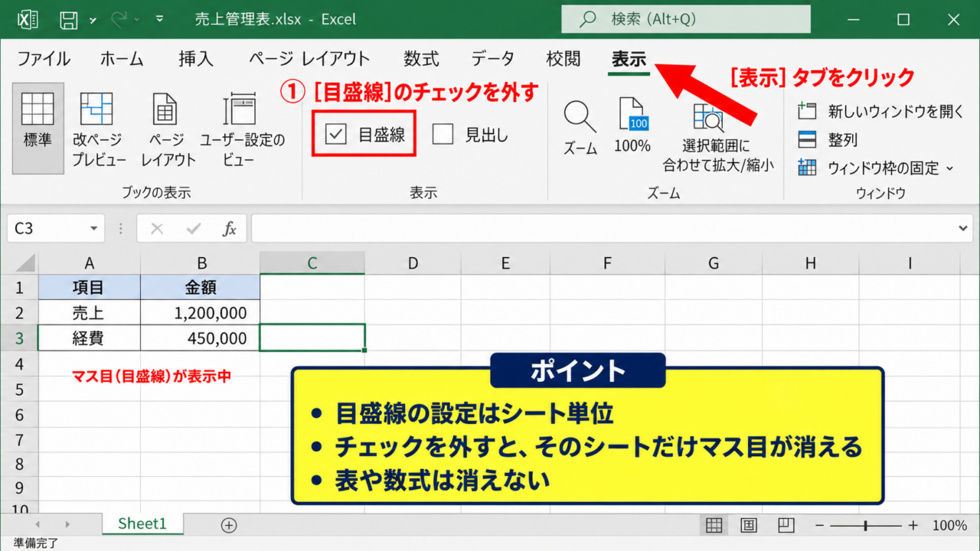
Task: Click zoom in plus button
Action: click(913, 525)
